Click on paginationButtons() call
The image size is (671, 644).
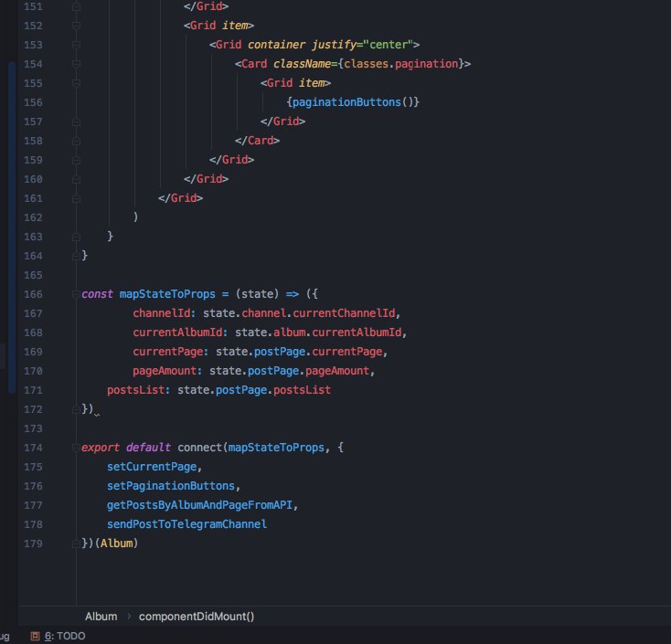pos(353,102)
